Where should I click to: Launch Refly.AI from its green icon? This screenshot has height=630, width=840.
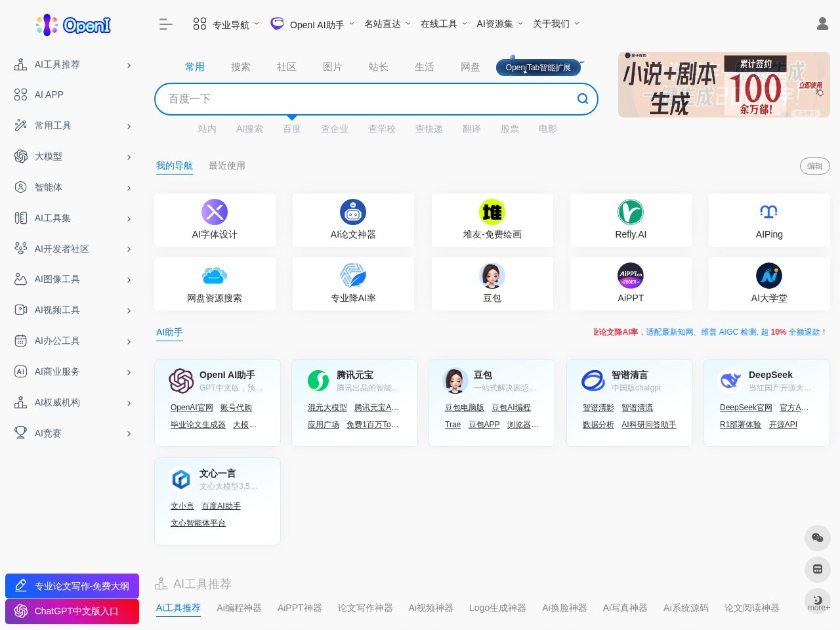[631, 212]
